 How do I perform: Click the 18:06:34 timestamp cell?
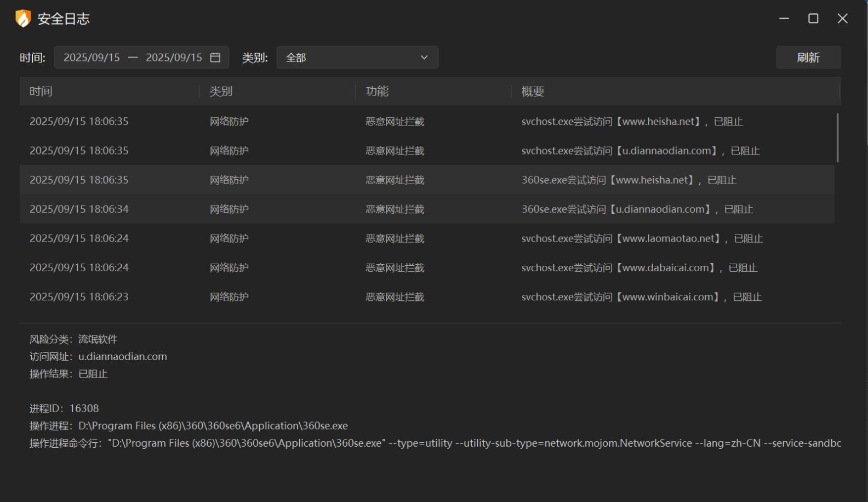(79, 209)
